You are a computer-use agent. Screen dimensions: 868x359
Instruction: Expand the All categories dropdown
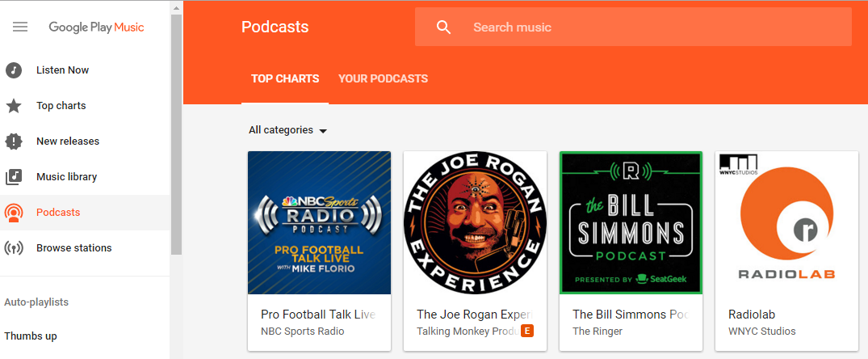pos(288,130)
